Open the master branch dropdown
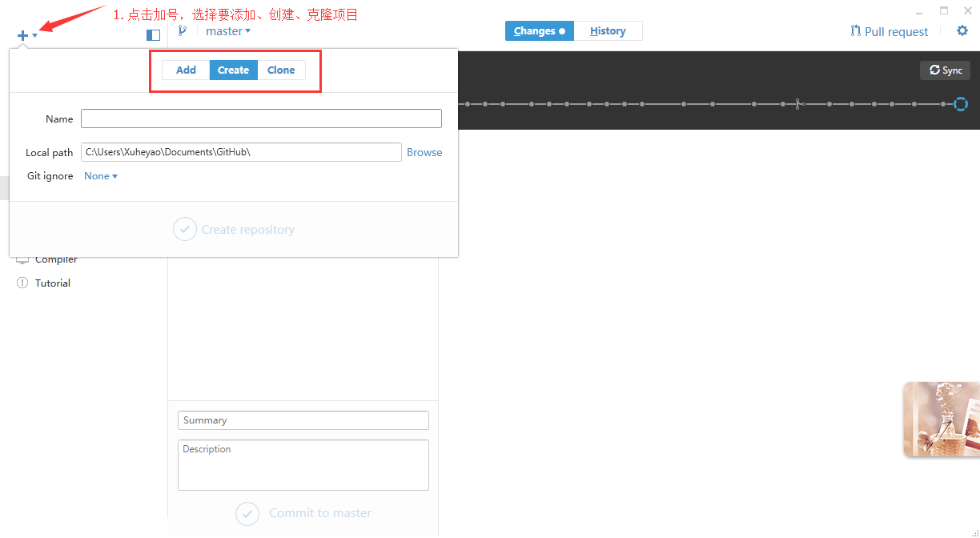Viewport: 980px width, 538px height. [228, 31]
